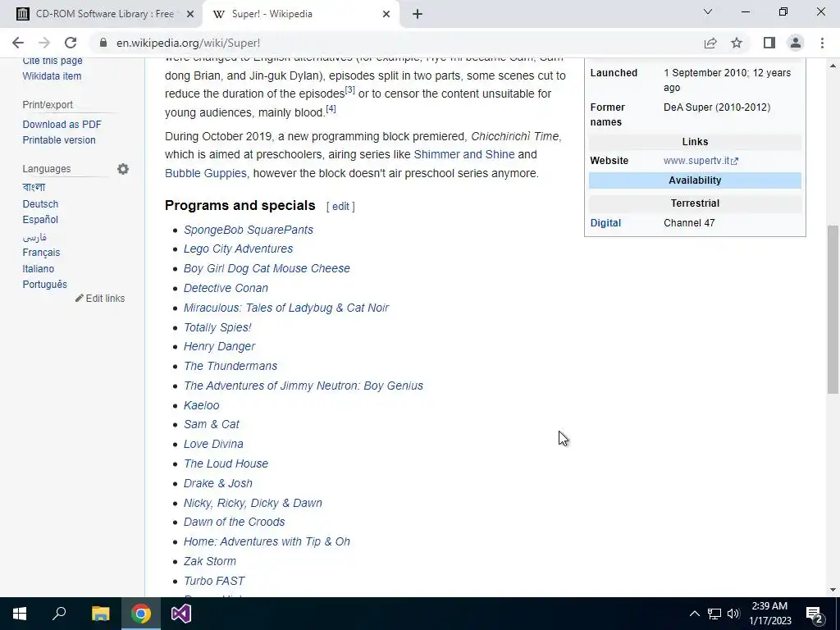The image size is (840, 630).
Task: Open the Drake & Josh link
Action: 218,483
